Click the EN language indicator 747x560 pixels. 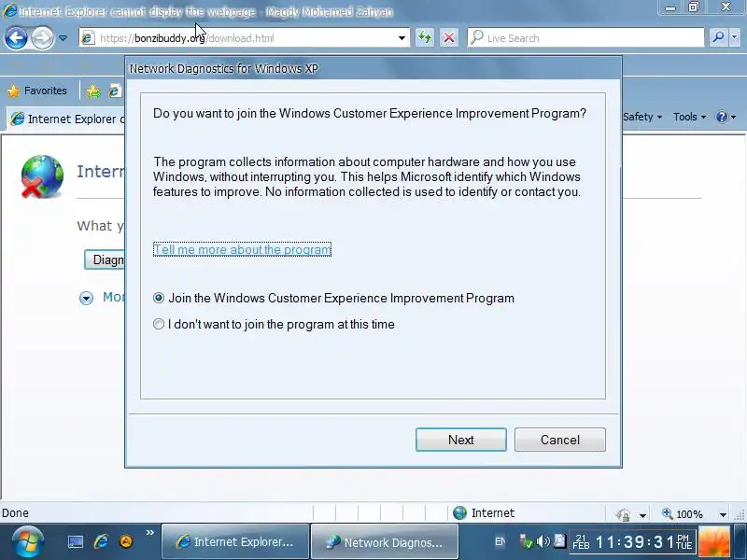pyautogui.click(x=500, y=541)
